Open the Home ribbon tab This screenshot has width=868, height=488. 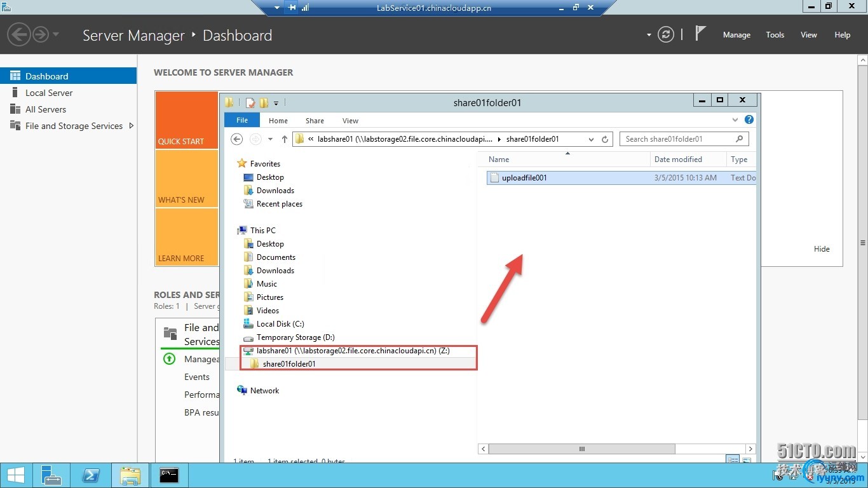pos(278,121)
